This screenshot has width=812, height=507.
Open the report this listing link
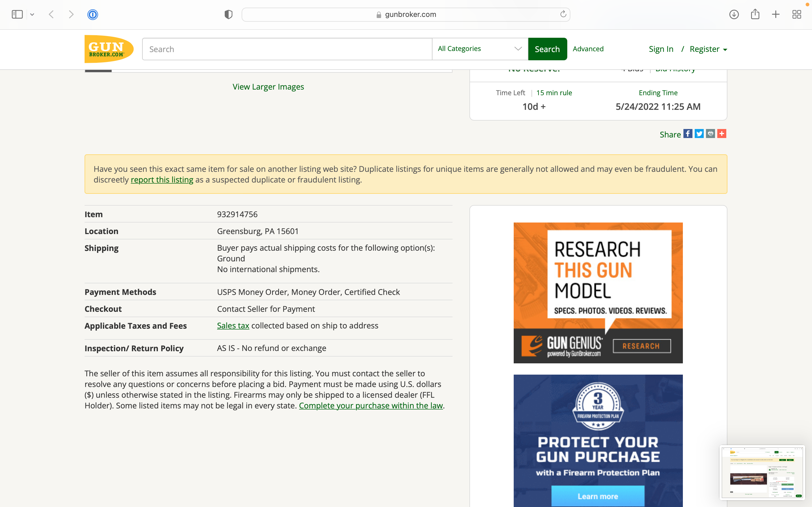[162, 180]
